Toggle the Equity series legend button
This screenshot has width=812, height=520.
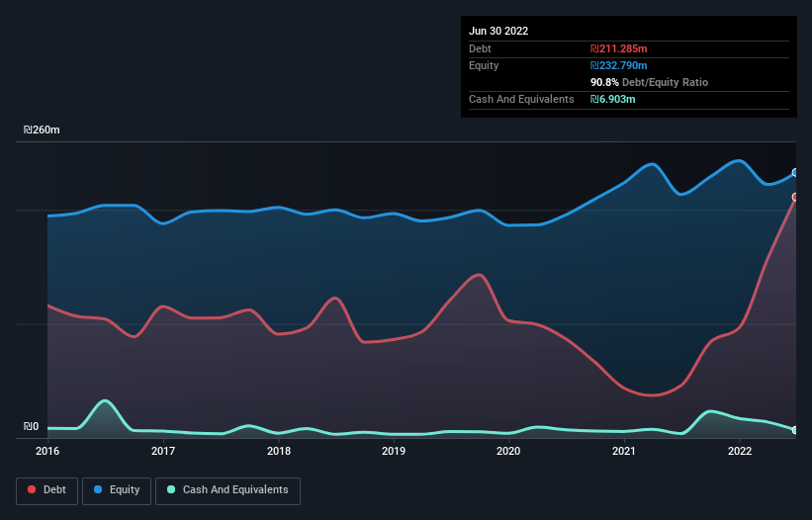[x=117, y=490]
